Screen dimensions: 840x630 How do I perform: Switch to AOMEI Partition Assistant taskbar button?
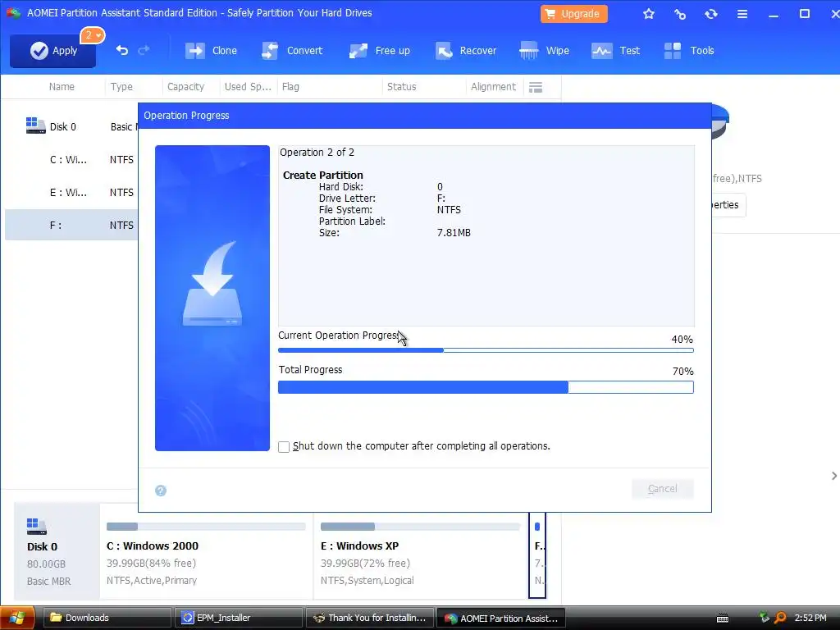pyautogui.click(x=501, y=619)
